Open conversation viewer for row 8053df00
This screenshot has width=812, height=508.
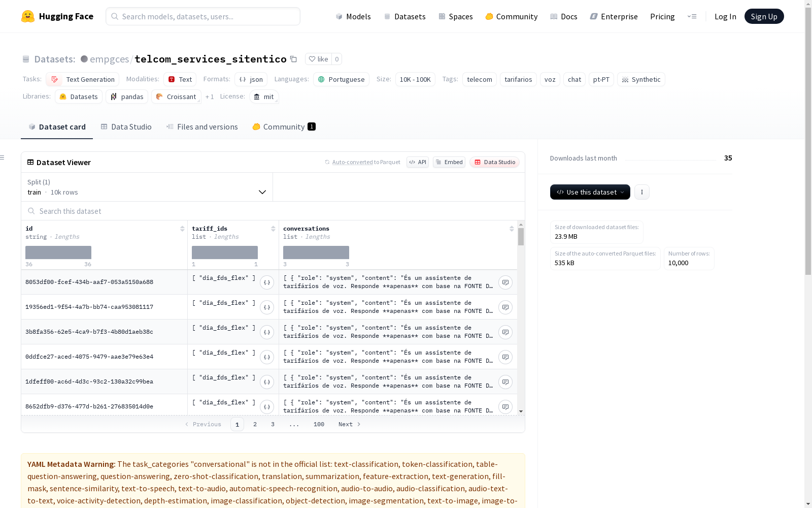pos(505,282)
